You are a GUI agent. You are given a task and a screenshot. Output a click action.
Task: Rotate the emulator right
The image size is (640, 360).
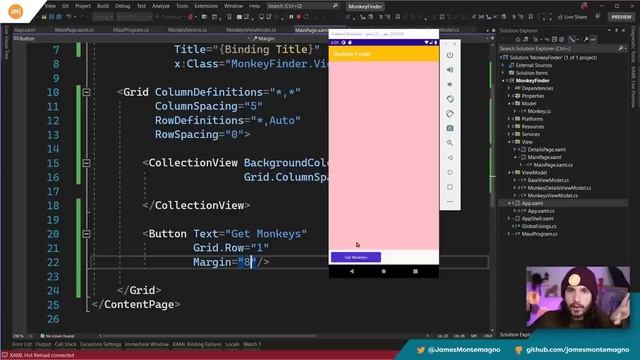[450, 114]
